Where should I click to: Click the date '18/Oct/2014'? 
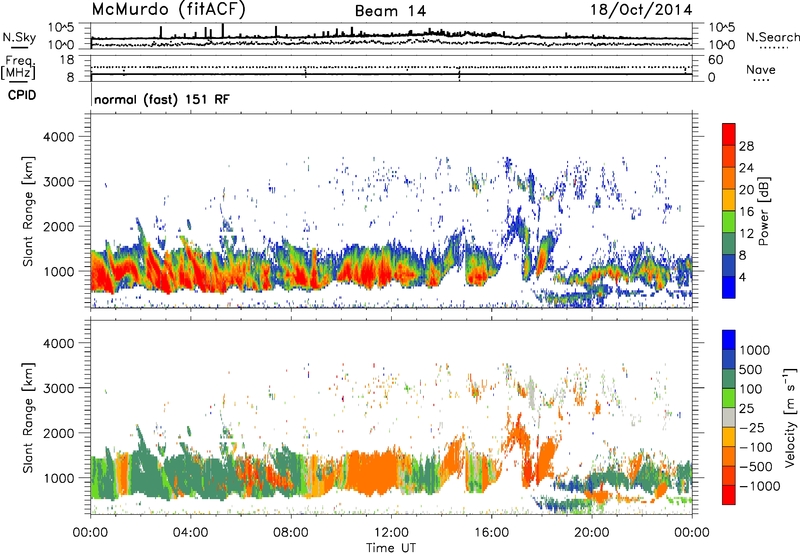[x=641, y=10]
